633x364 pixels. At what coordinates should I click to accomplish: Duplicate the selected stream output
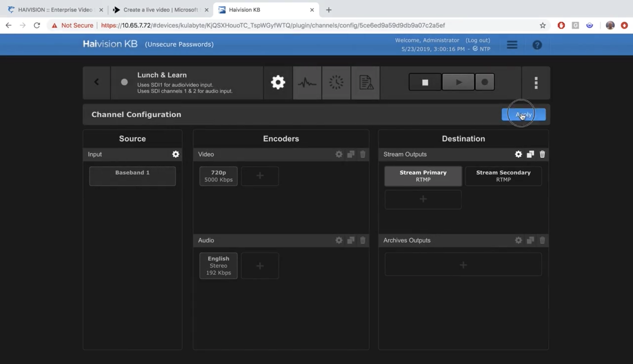tap(530, 154)
